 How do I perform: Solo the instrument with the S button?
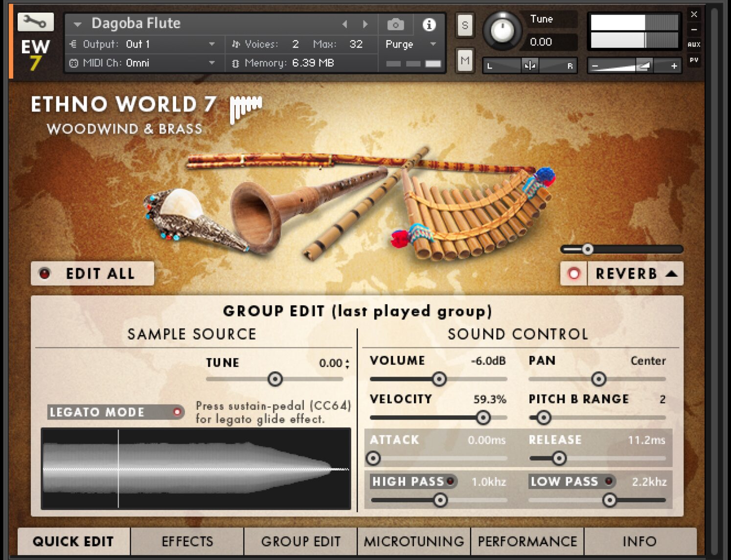point(464,25)
